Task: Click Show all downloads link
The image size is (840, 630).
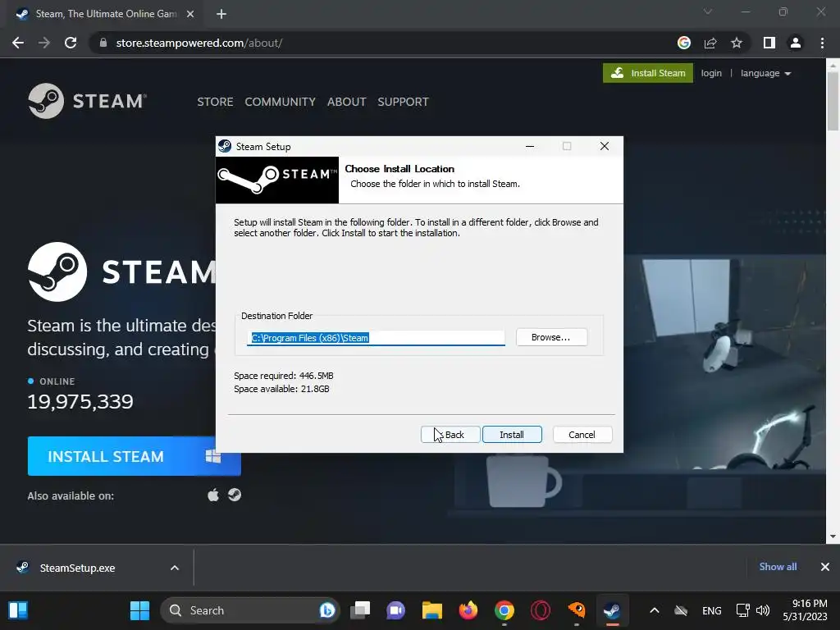Action: pyautogui.click(x=778, y=567)
